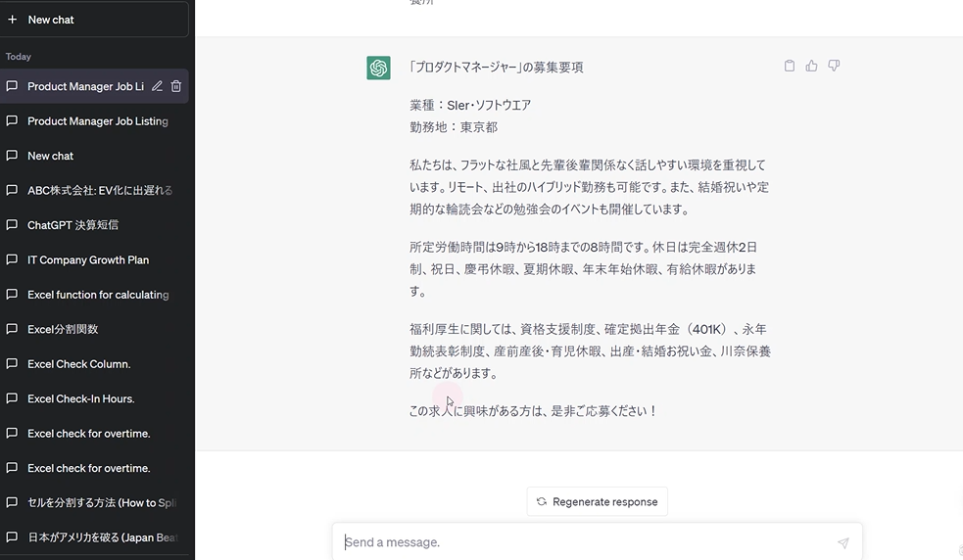Image resolution: width=963 pixels, height=560 pixels.
Task: Copy response using the clipboard icon
Action: click(790, 66)
